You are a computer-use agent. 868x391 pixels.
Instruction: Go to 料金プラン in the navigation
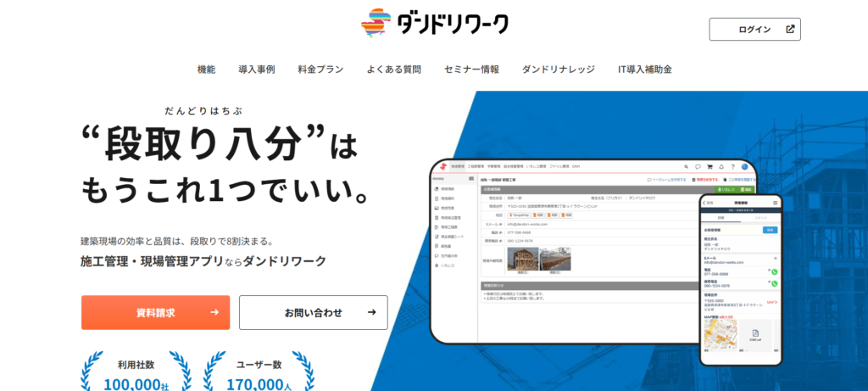pos(320,70)
